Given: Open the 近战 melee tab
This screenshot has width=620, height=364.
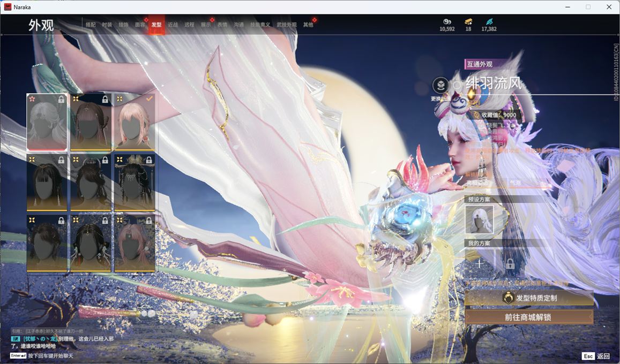Looking at the screenshot, I should click(x=173, y=25).
